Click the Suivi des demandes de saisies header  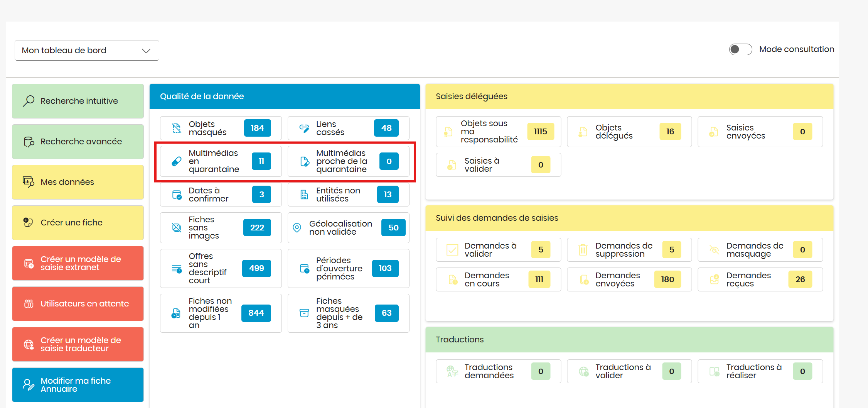(629, 218)
